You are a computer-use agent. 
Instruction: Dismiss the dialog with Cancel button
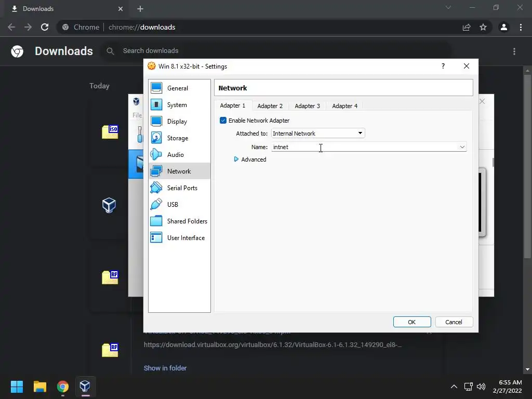454,322
